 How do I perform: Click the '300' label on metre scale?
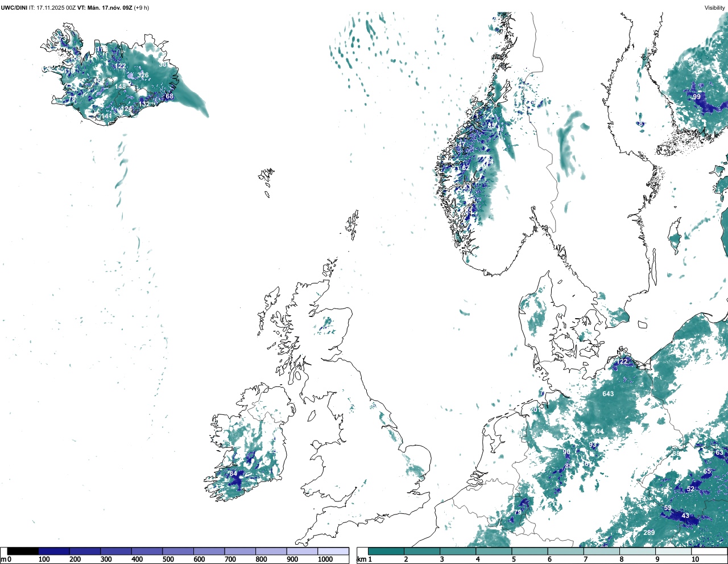(x=106, y=559)
